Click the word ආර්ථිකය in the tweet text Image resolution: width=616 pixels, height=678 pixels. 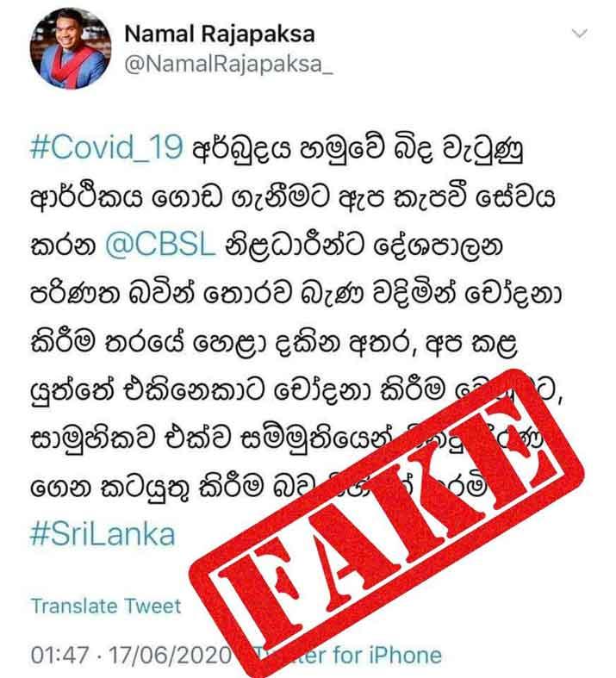[x=86, y=197]
